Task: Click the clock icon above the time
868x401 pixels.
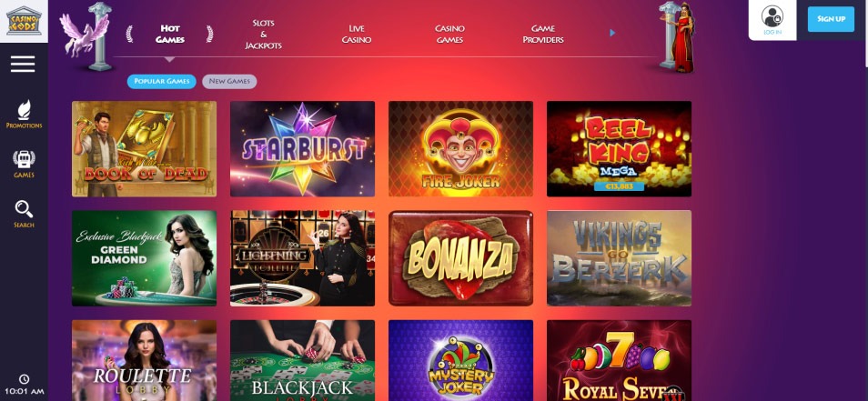Action: 24,379
